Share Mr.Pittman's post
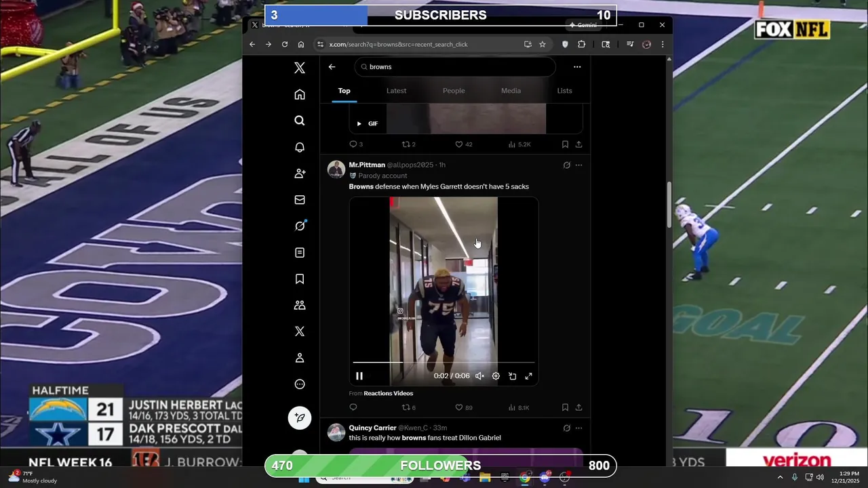 [x=578, y=407]
